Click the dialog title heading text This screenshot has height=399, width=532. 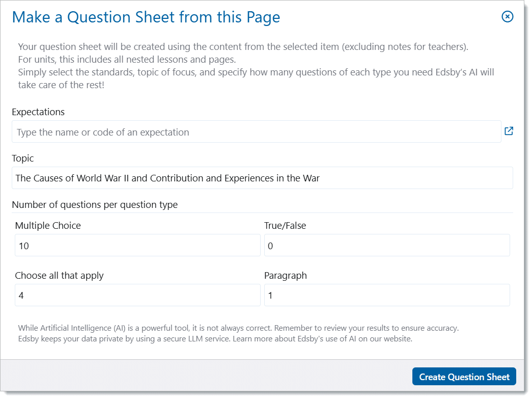tap(146, 17)
